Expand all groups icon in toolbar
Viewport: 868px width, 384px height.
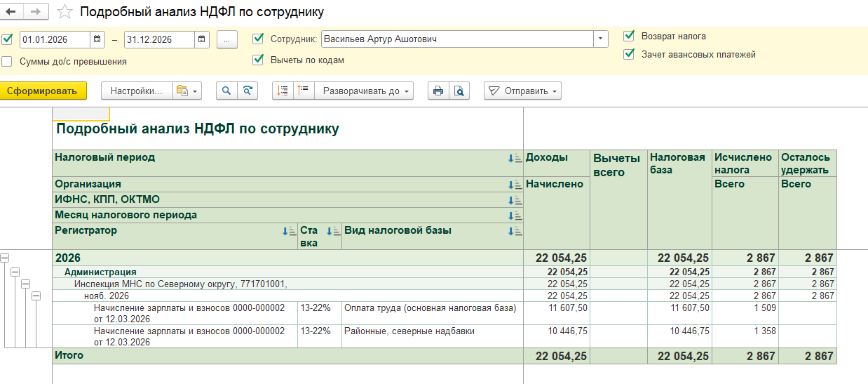pos(304,91)
